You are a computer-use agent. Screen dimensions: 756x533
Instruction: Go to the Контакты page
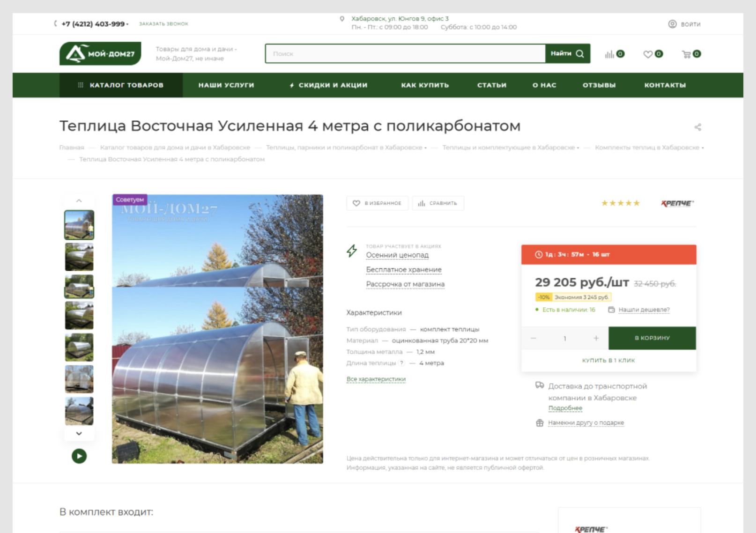[x=665, y=85]
